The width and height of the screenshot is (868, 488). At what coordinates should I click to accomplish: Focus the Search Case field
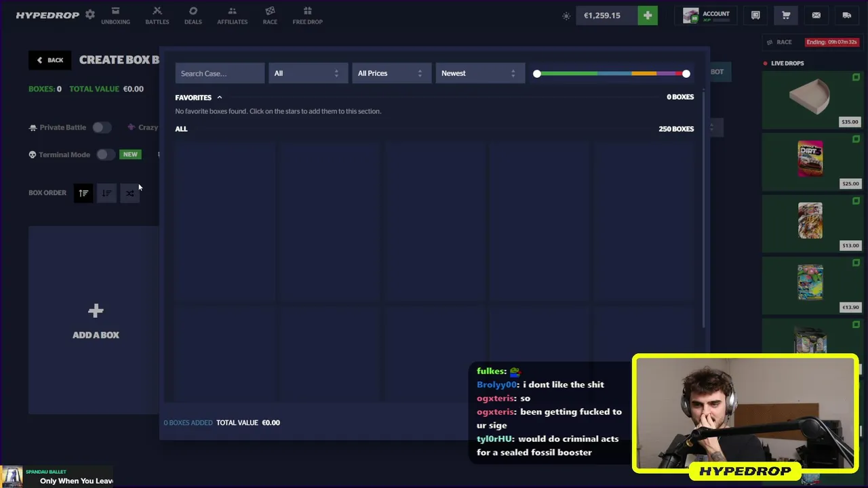coord(220,73)
